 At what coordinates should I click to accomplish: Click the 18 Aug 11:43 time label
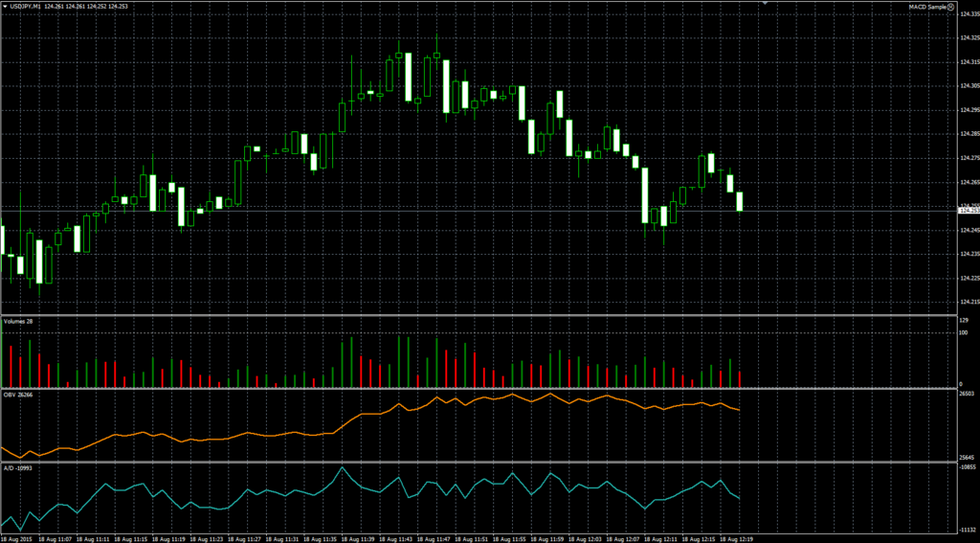tap(397, 538)
